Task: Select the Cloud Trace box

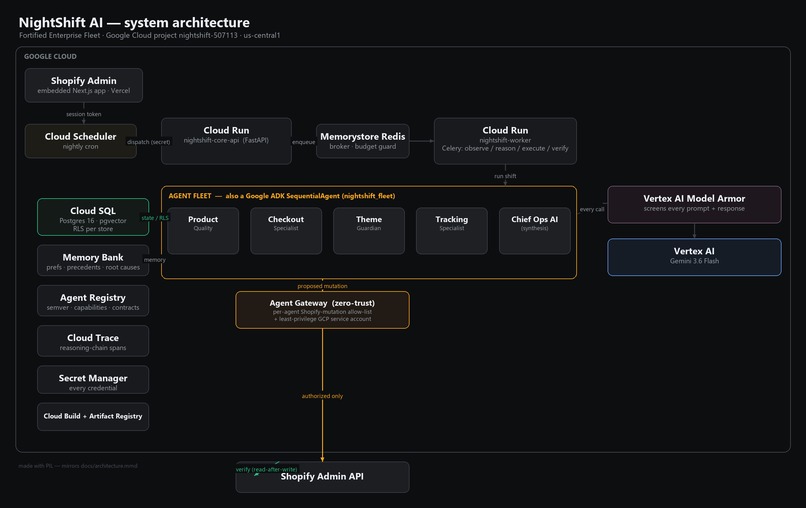Action: coord(93,341)
